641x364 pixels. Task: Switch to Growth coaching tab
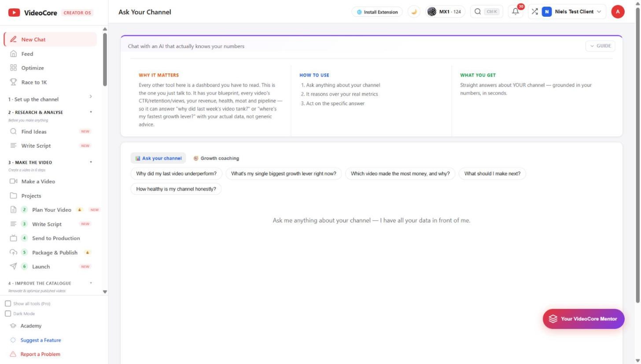pos(216,158)
